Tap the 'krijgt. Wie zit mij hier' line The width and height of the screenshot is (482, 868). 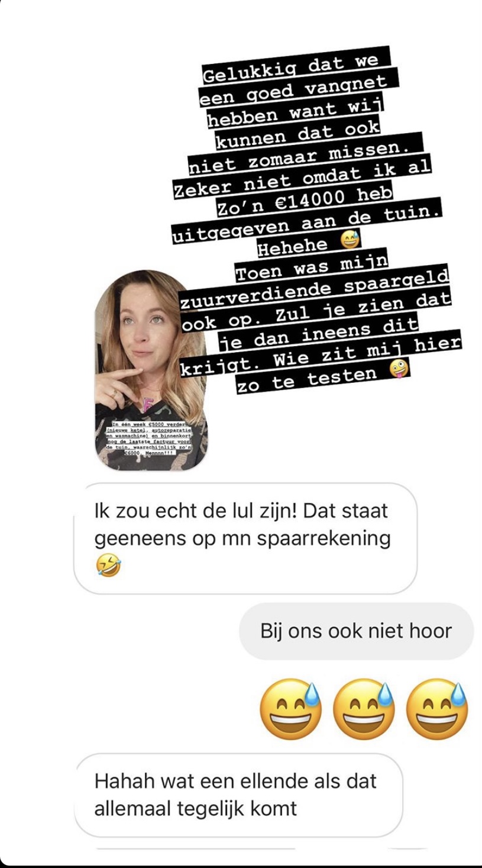coord(320,354)
